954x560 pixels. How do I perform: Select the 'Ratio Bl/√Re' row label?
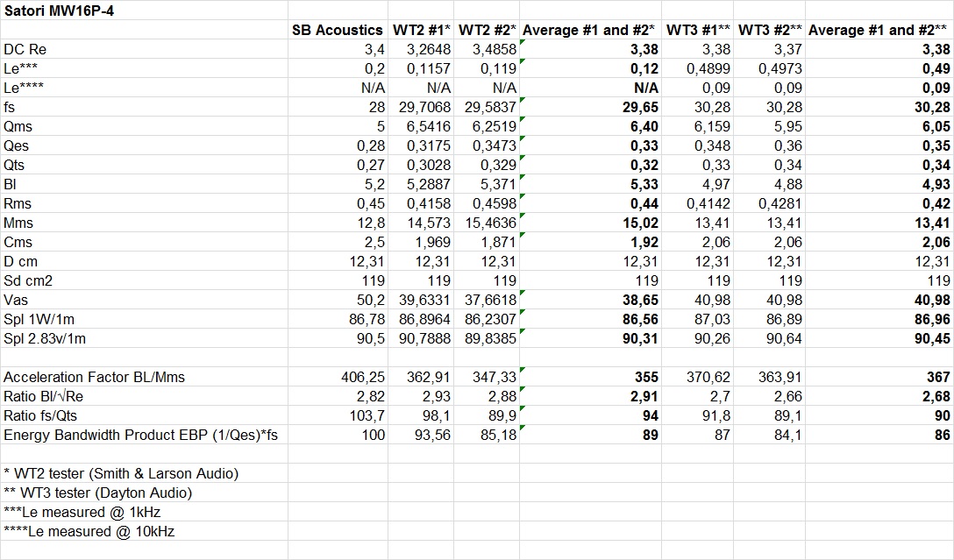click(43, 397)
